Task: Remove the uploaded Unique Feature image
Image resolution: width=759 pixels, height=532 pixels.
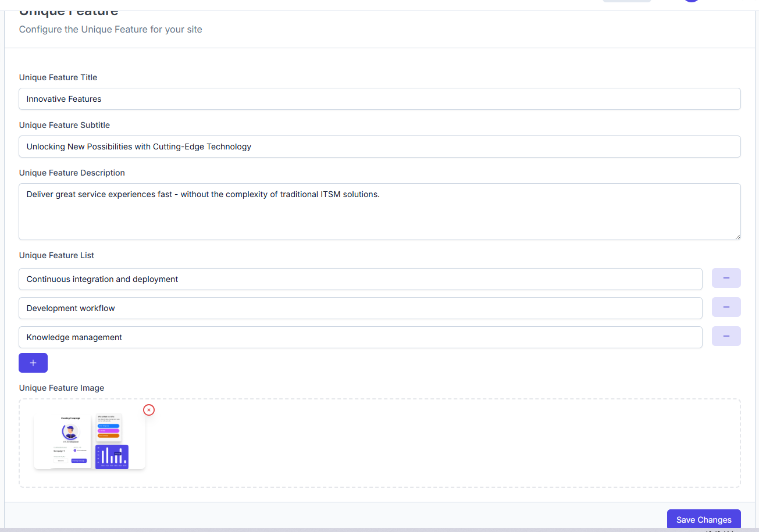Action: click(149, 410)
